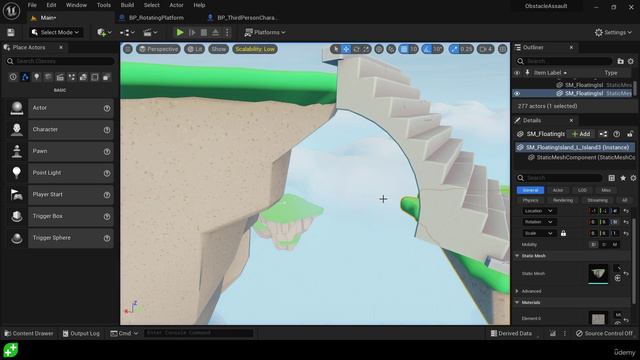Click the Scalability: Low warning button

click(x=255, y=49)
